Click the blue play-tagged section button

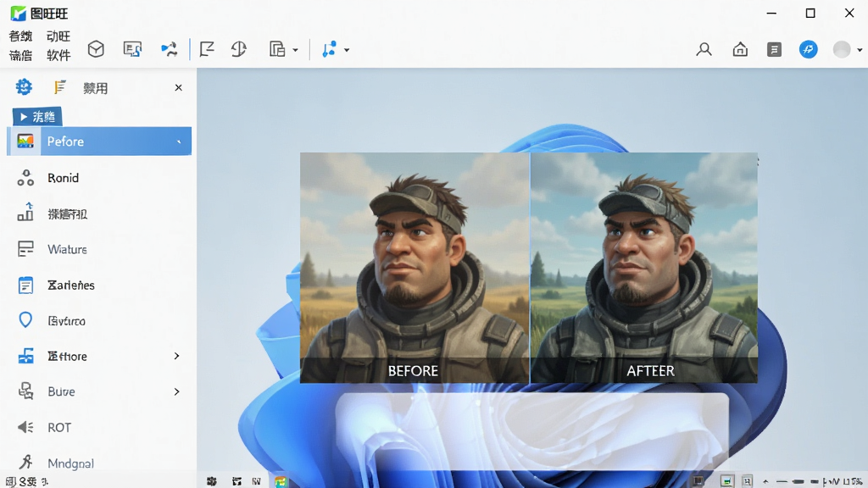(37, 116)
